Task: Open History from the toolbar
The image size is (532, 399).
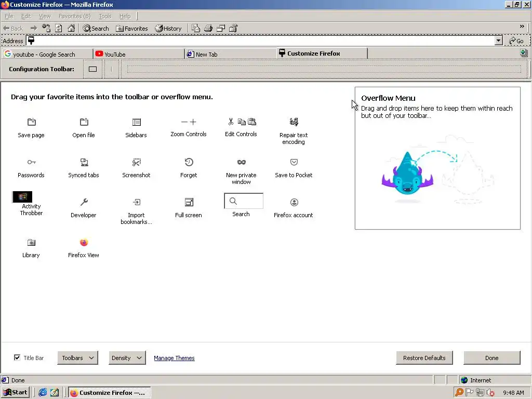Action: (x=168, y=28)
